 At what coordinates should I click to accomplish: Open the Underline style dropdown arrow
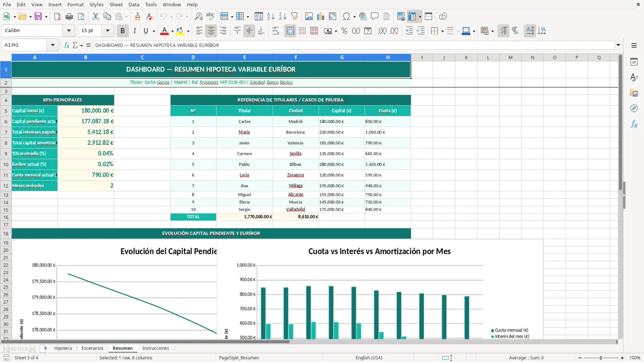153,31
